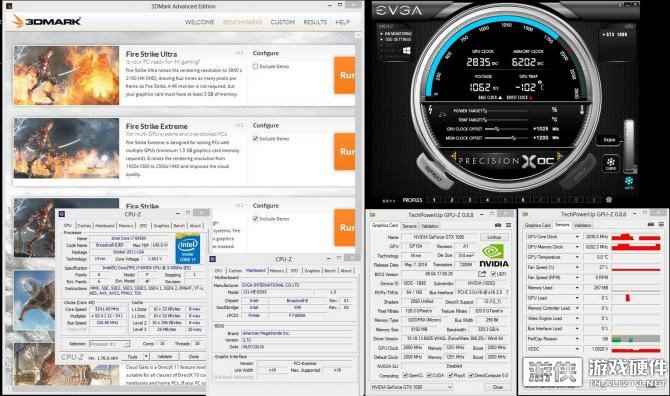Image resolution: width=670 pixels, height=396 pixels.
Task: Open the CPU-Z Selection processor dropdown
Action: coord(109,343)
